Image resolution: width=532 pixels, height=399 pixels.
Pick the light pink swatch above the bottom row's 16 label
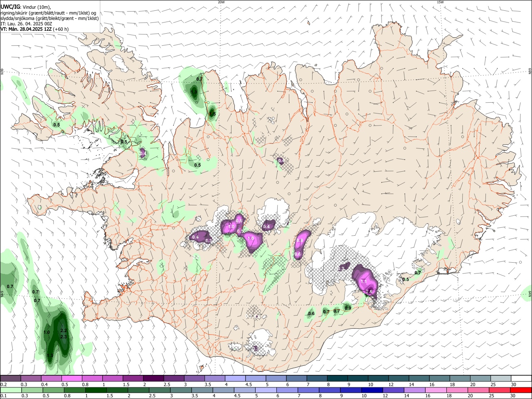(x=435, y=390)
